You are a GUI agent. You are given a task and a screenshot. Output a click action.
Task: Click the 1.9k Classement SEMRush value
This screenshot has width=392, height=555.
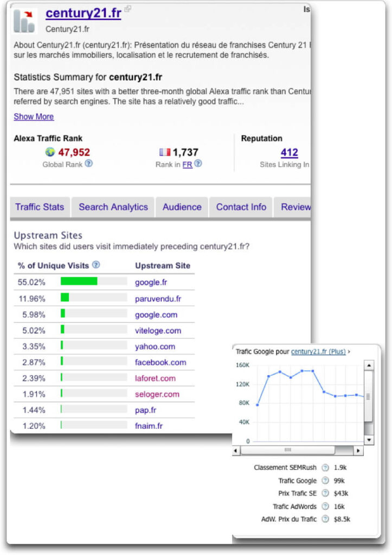(x=340, y=468)
